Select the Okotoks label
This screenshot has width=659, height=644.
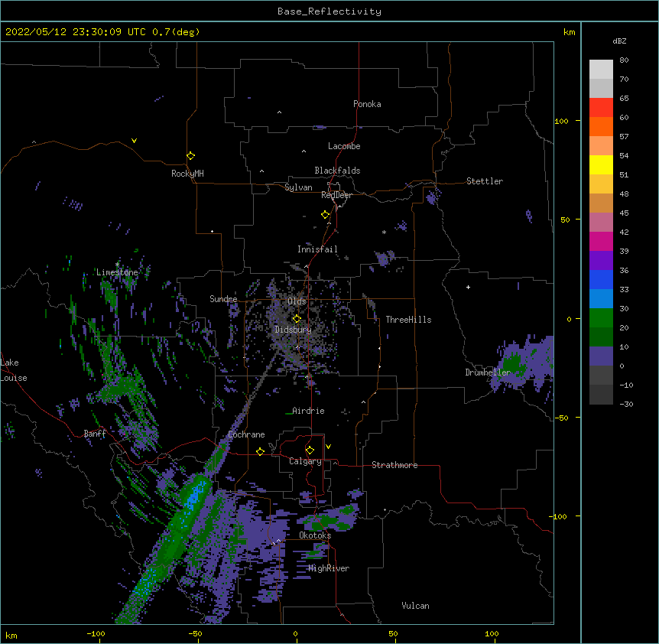315,535
